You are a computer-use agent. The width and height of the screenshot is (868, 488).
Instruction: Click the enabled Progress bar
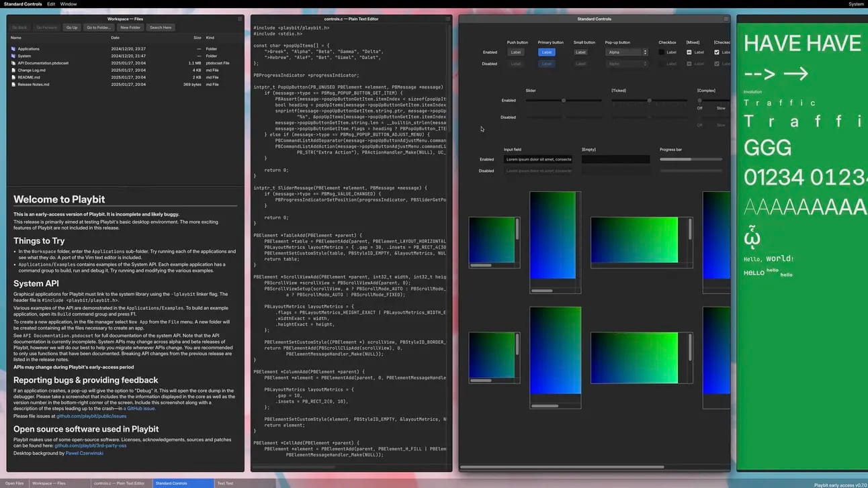[691, 159]
